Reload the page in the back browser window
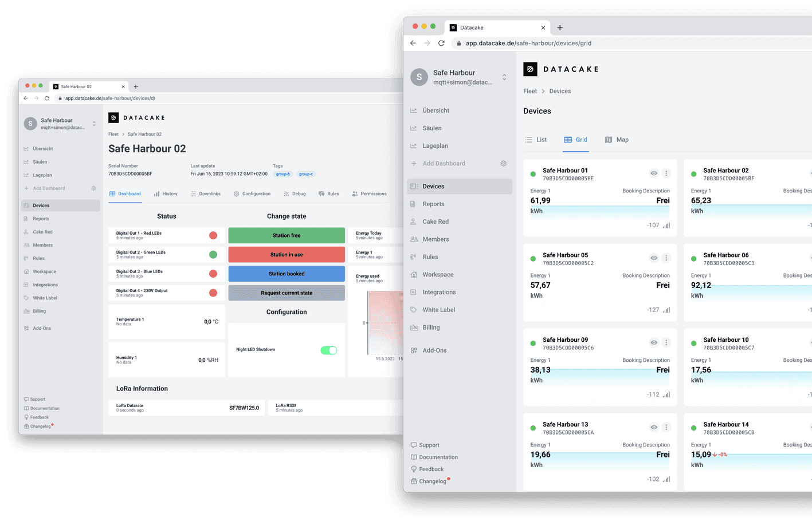The width and height of the screenshot is (812, 525). click(x=47, y=98)
